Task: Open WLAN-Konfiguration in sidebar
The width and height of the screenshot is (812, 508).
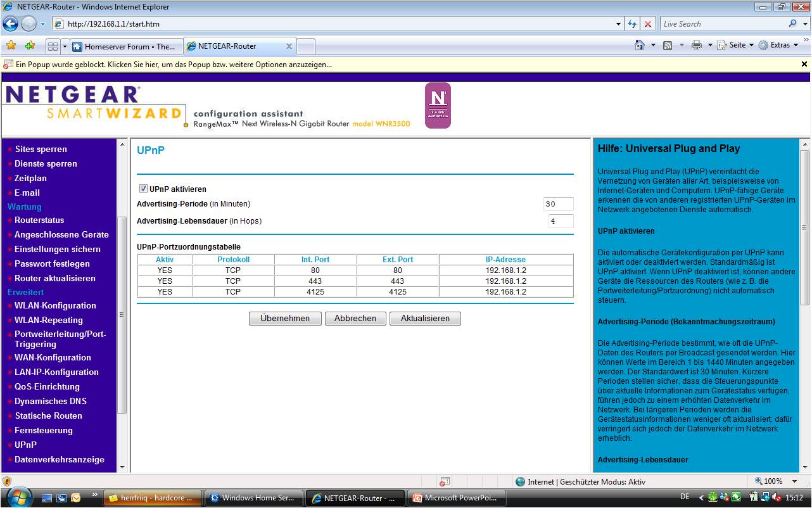Action: [55, 306]
